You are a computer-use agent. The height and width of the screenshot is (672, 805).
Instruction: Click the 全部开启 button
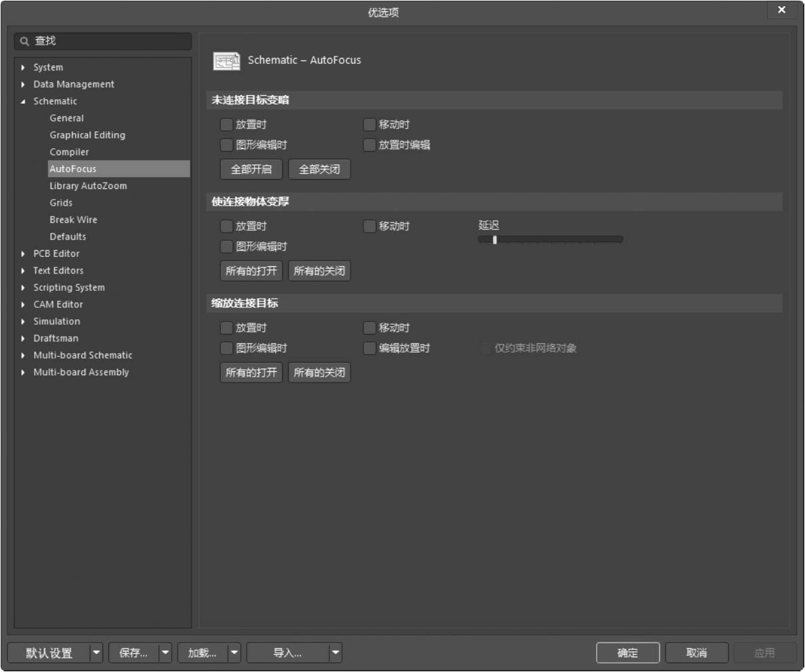251,170
